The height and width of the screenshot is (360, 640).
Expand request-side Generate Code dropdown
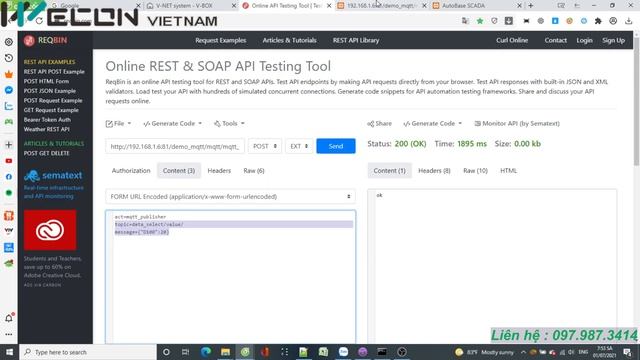tap(173, 123)
